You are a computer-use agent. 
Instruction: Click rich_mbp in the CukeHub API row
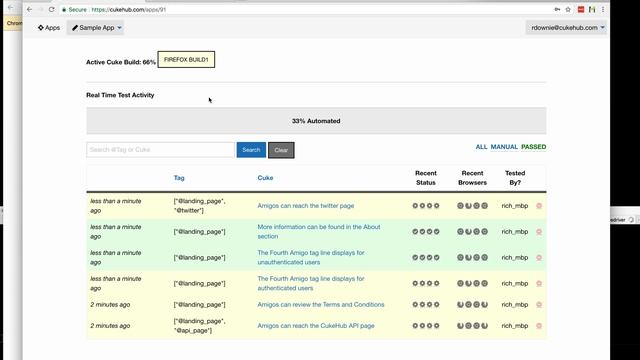[x=515, y=326]
